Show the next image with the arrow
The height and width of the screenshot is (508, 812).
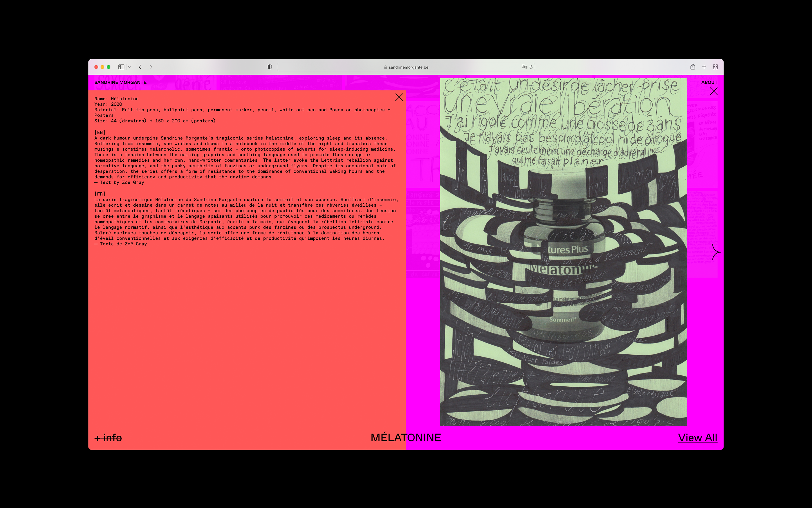pyautogui.click(x=716, y=252)
